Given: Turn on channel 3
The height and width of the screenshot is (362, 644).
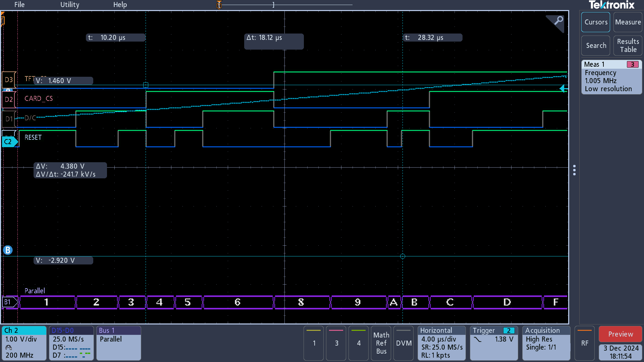Looking at the screenshot, I should (x=336, y=343).
